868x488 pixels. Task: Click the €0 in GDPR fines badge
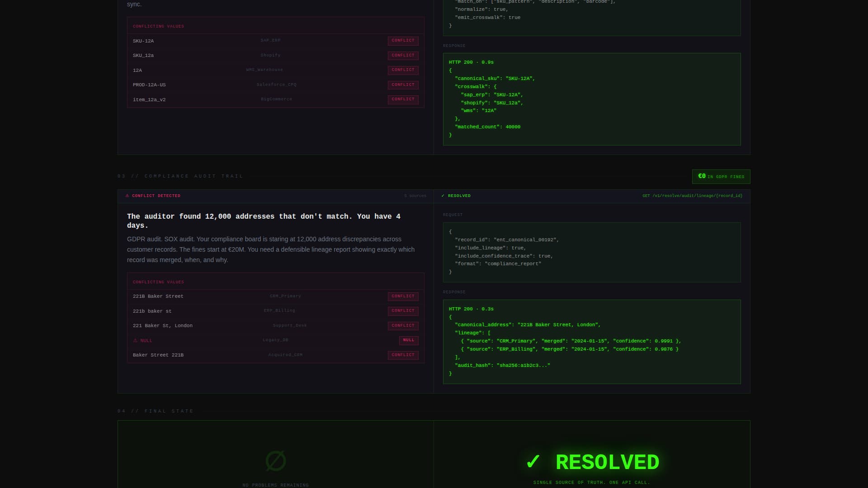tap(721, 177)
